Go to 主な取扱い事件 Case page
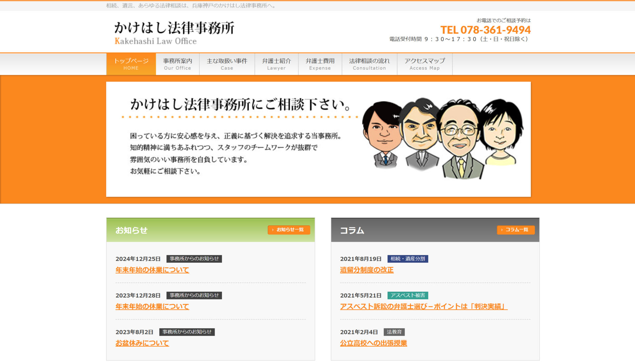Image resolution: width=635 pixels, height=364 pixels. click(x=227, y=64)
